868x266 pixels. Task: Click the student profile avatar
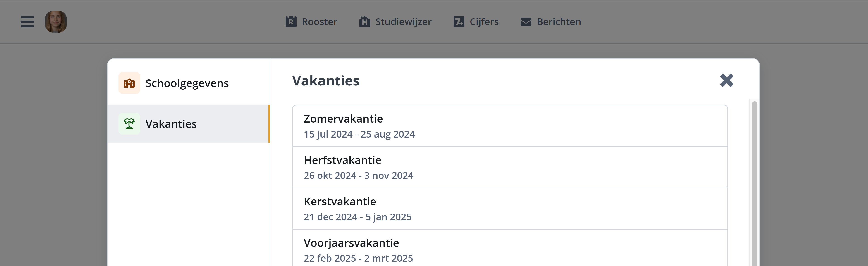(56, 21)
